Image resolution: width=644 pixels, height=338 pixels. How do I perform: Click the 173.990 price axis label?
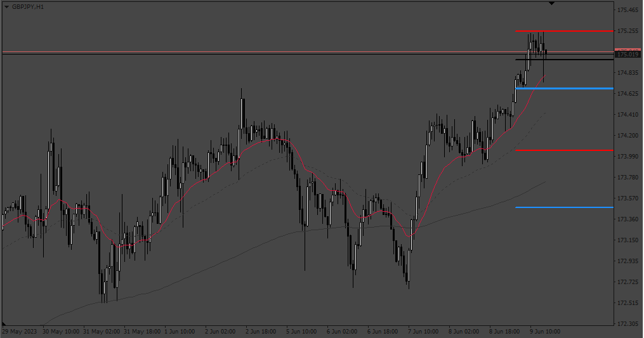(x=628, y=157)
